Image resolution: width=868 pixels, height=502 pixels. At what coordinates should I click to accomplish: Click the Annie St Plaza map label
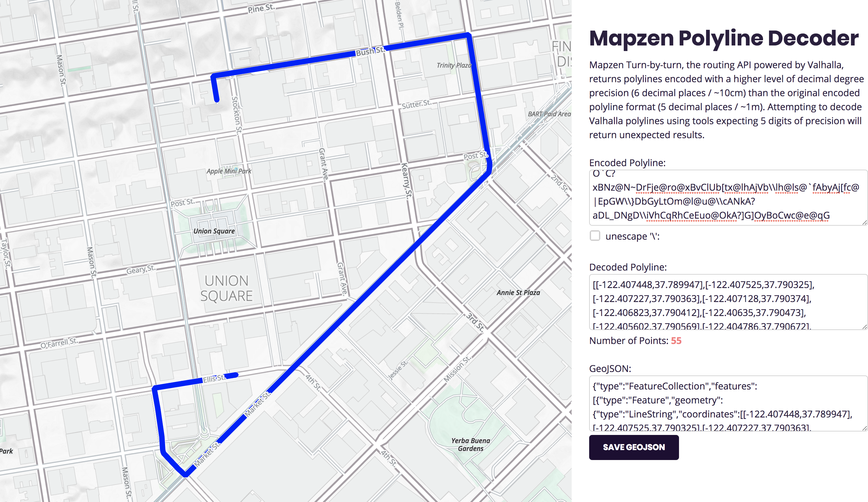tap(518, 293)
